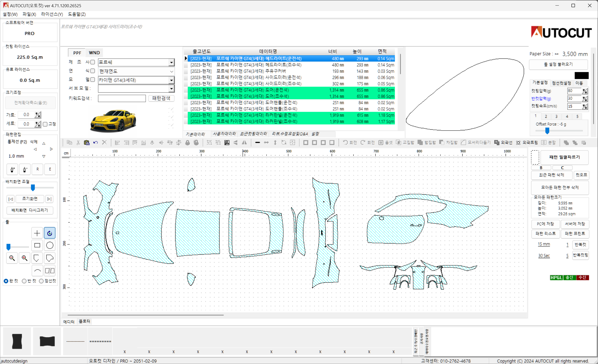
Task: Click the 키워드검색 keyword input field
Action: coord(122,98)
